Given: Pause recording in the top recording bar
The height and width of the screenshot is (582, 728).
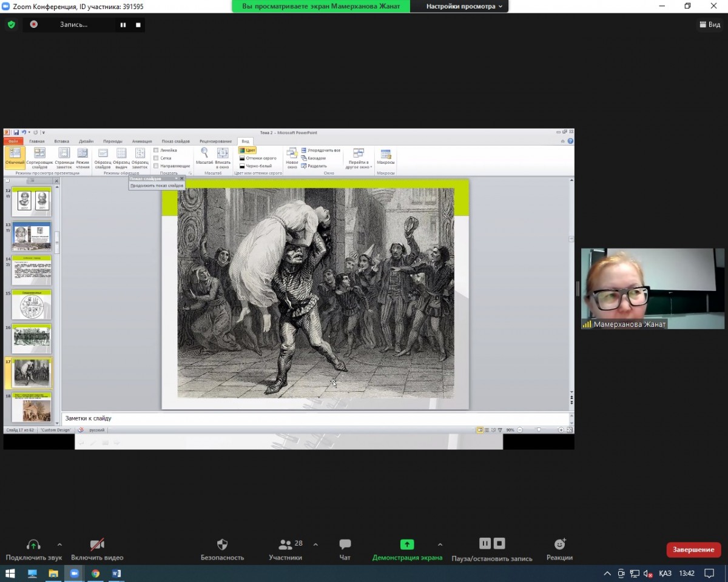Looking at the screenshot, I should coord(123,25).
